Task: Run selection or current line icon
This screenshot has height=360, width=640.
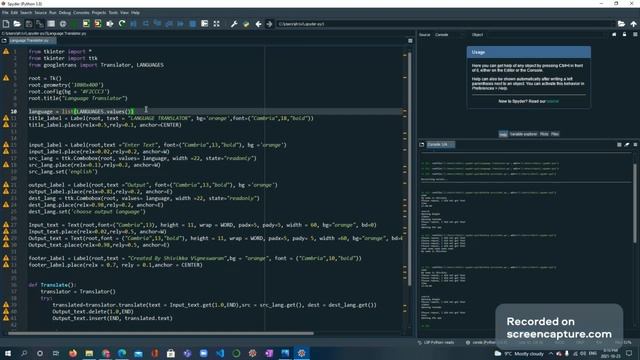Action: (110, 24)
